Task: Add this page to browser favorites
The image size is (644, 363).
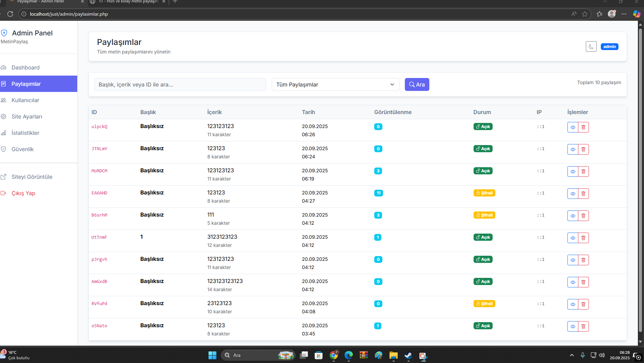Action: coord(585,14)
